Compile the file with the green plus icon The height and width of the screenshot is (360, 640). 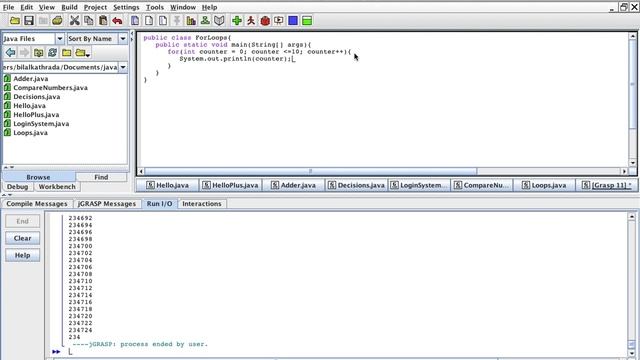tap(237, 20)
